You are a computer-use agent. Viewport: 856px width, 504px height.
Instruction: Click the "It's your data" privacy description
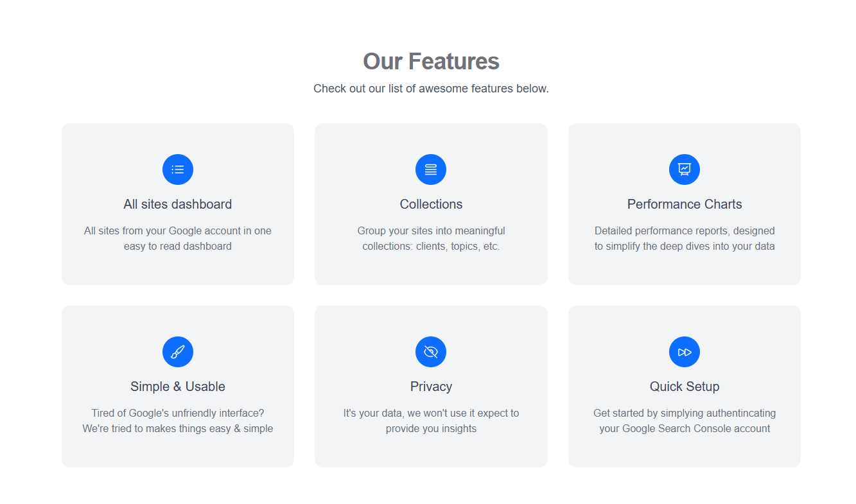point(431,421)
